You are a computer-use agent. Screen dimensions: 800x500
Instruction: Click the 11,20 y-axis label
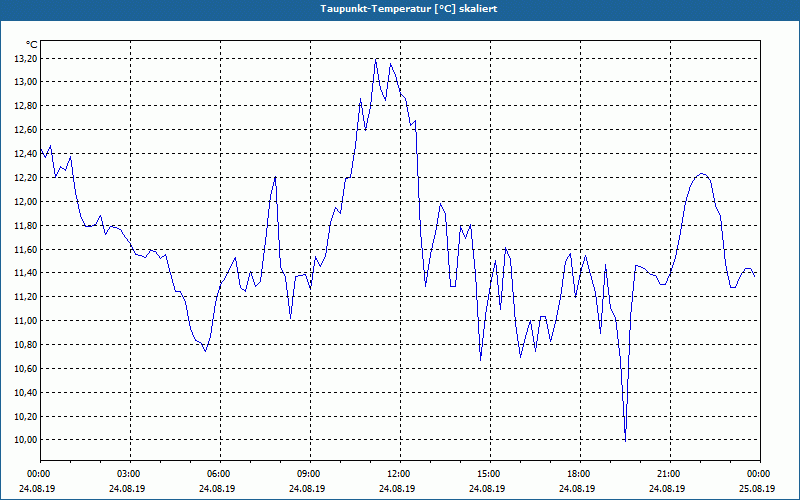[26, 296]
